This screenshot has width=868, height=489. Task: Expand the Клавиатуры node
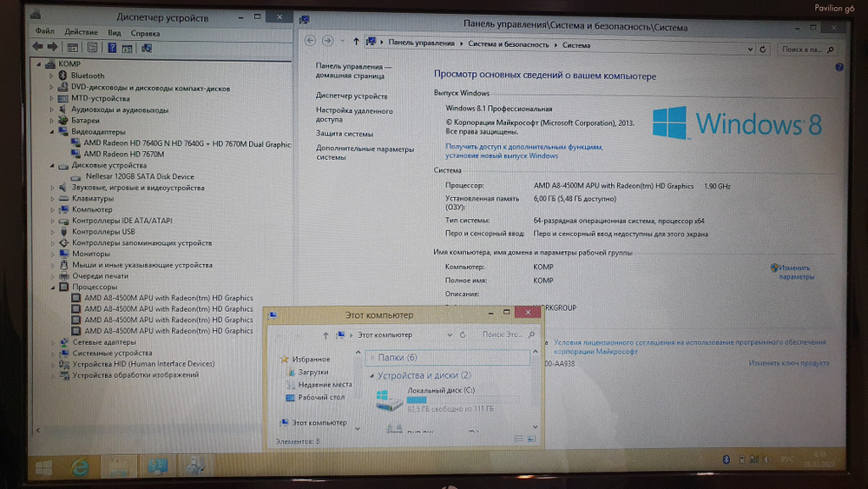click(x=53, y=198)
